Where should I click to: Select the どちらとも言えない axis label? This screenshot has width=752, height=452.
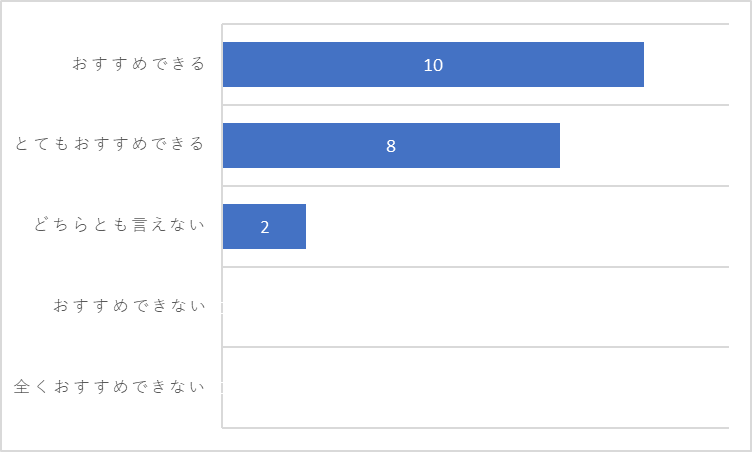[119, 225]
